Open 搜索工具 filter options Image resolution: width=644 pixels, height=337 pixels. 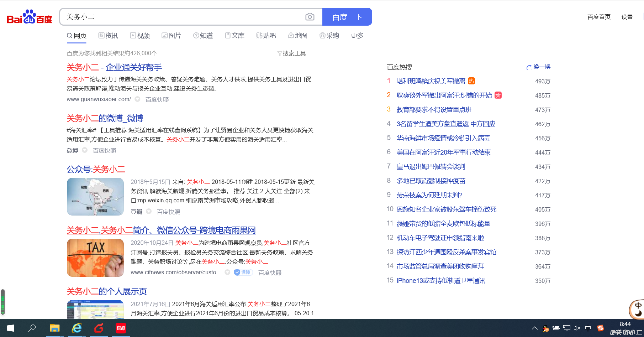click(x=291, y=53)
